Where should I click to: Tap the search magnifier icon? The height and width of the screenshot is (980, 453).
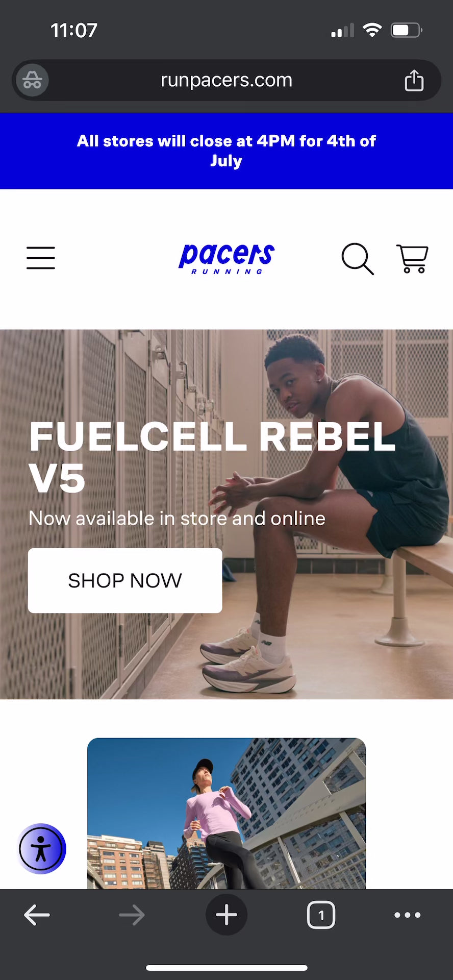pyautogui.click(x=358, y=259)
